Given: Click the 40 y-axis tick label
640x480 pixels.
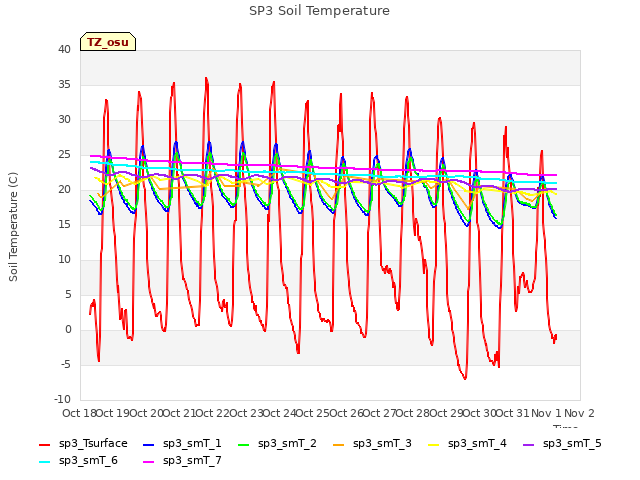Looking at the screenshot, I should coord(64,49).
